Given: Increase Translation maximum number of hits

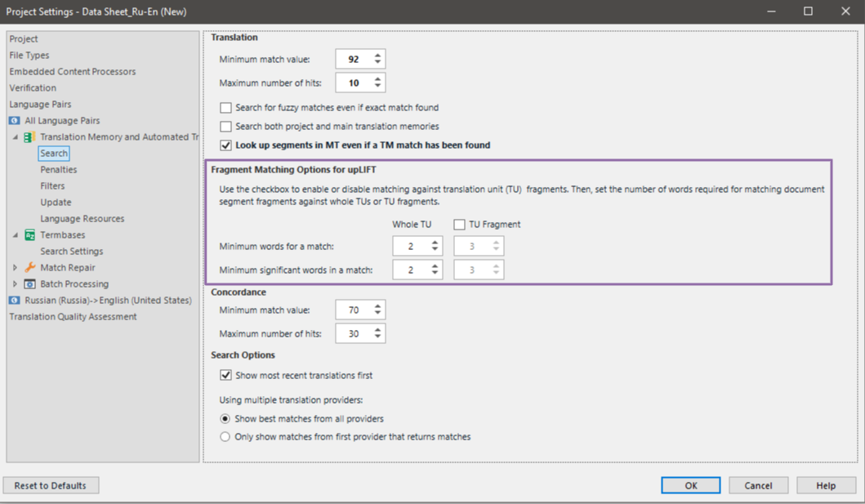Looking at the screenshot, I should tap(377, 79).
